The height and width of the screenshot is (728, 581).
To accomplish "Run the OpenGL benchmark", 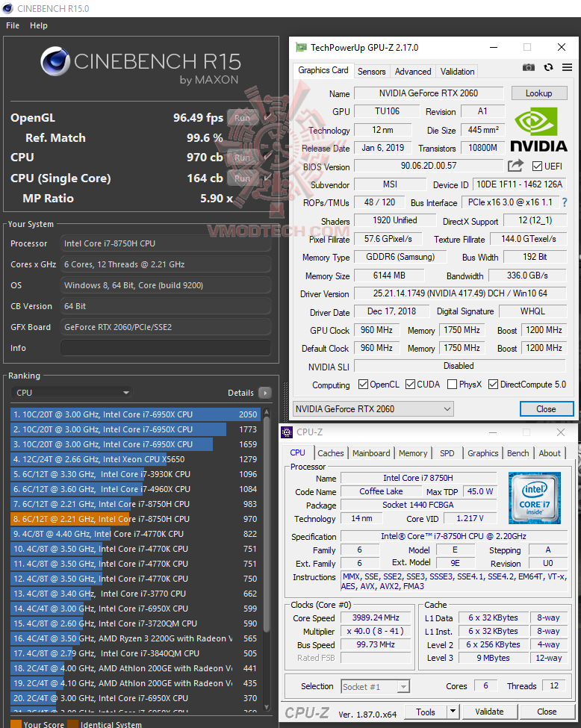I will pos(243,118).
